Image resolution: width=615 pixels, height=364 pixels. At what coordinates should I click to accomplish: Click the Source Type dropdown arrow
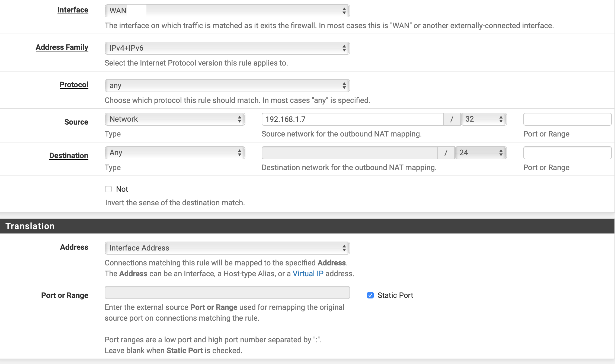[x=240, y=119]
